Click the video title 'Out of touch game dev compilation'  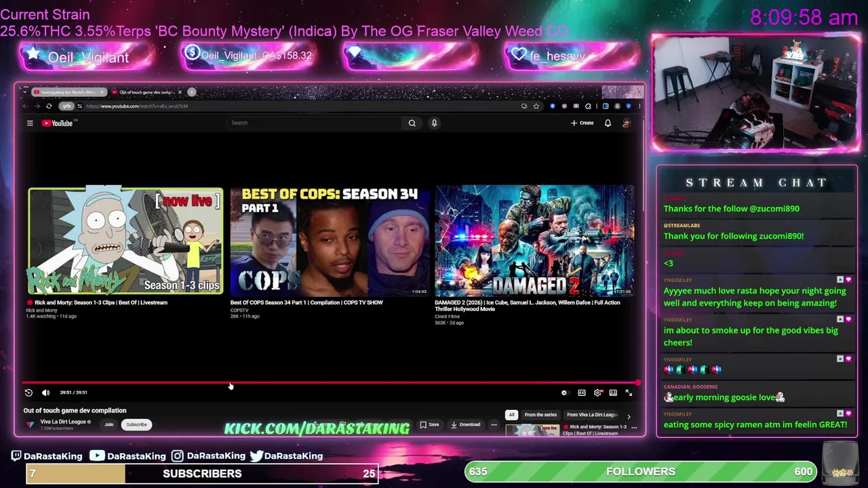click(75, 410)
